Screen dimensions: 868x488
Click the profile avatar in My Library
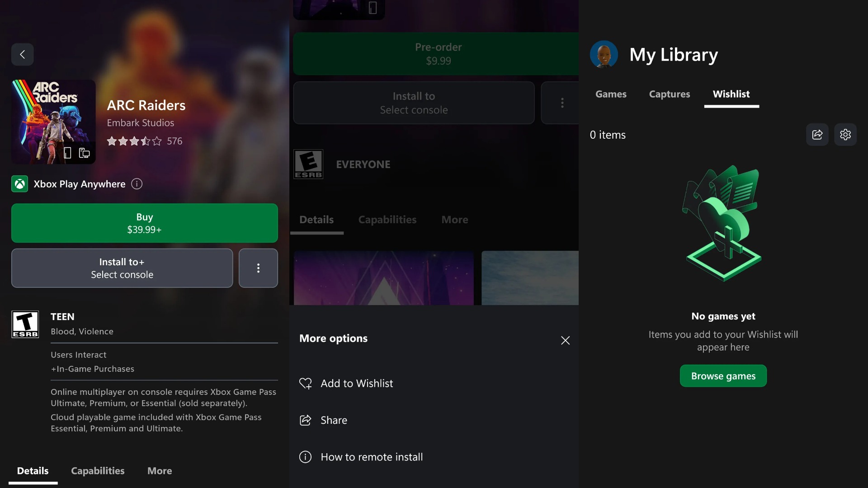tap(604, 55)
